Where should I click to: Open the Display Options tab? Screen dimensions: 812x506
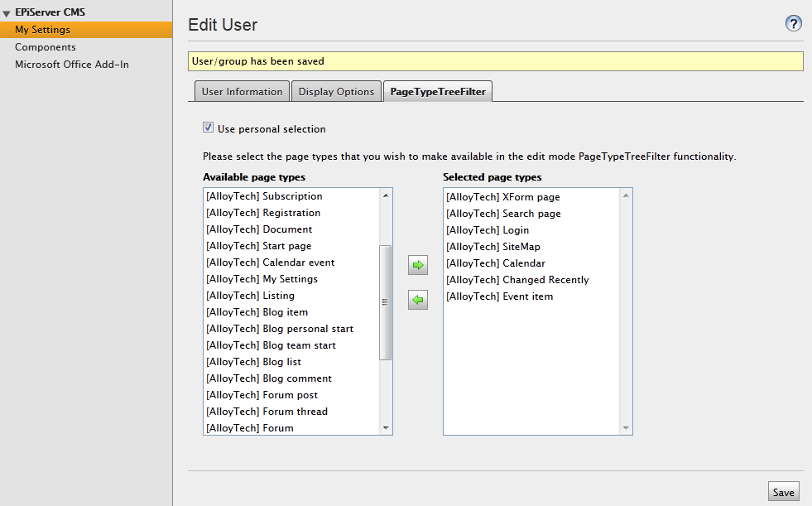tap(336, 92)
